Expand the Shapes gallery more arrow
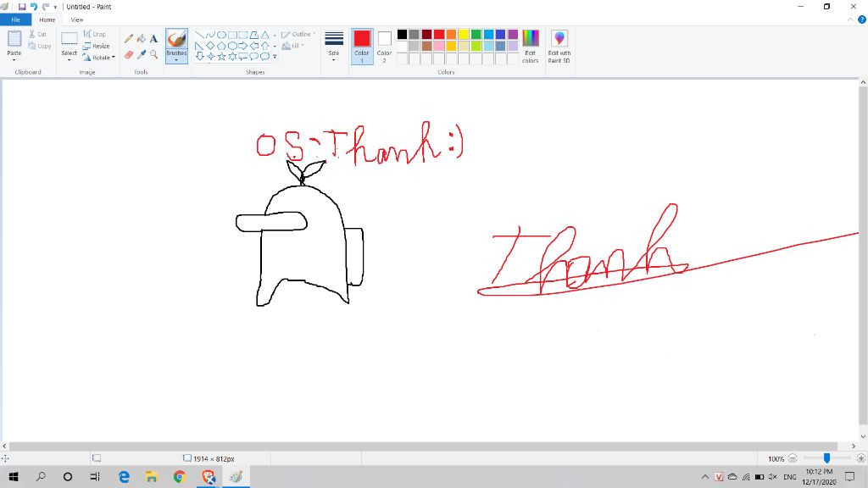868x488 pixels. pyautogui.click(x=275, y=57)
